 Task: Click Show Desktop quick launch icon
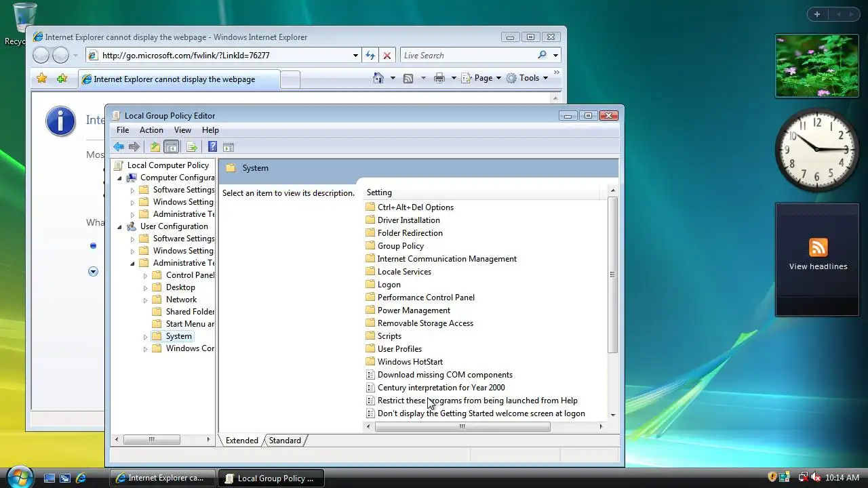coord(50,478)
